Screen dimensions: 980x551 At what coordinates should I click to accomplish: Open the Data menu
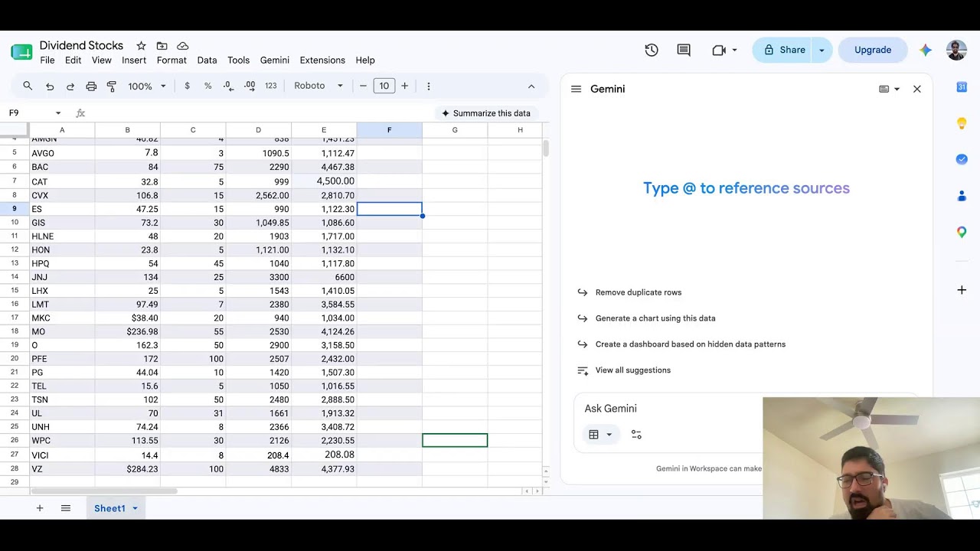click(x=207, y=60)
